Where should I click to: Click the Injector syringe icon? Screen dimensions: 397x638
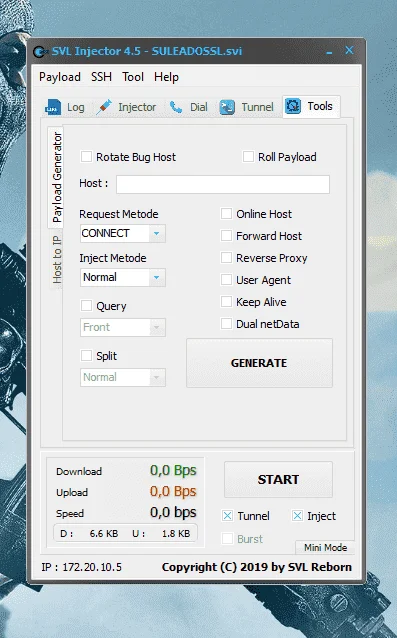104,107
